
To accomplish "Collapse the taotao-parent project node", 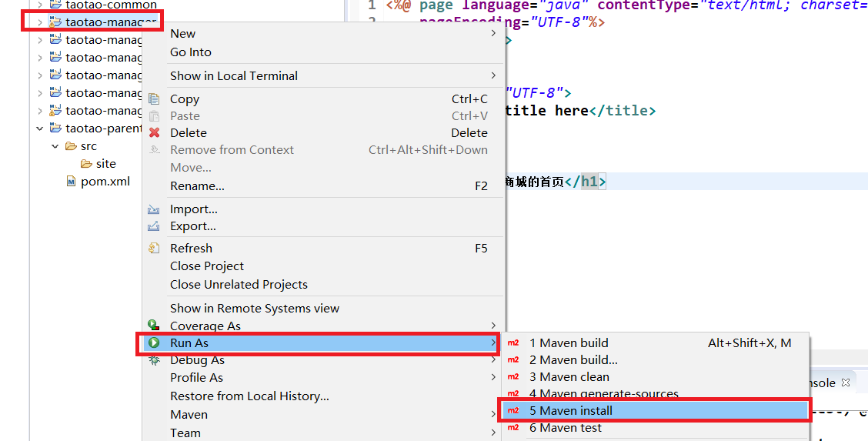I will [x=39, y=129].
